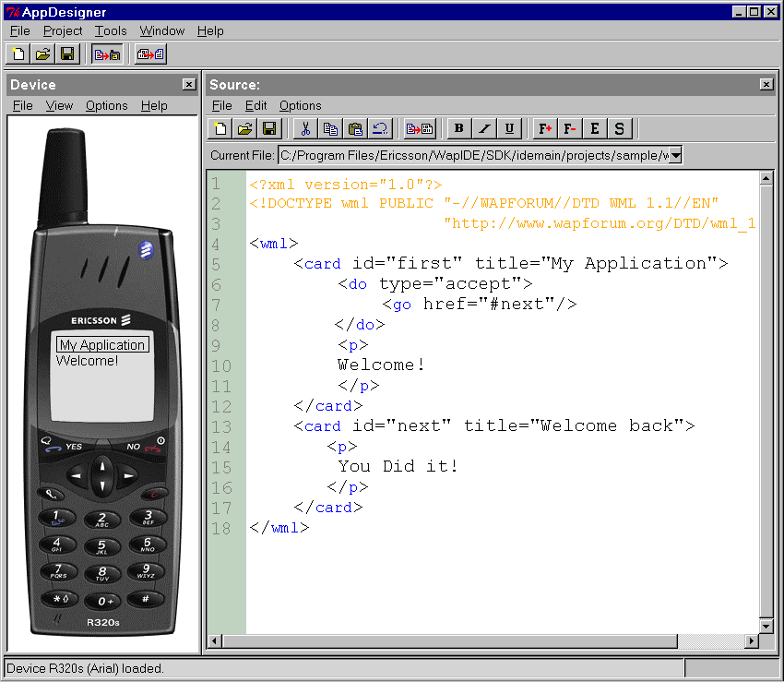784x682 pixels.
Task: Tap the phone's 3 DEF key
Action: (148, 518)
